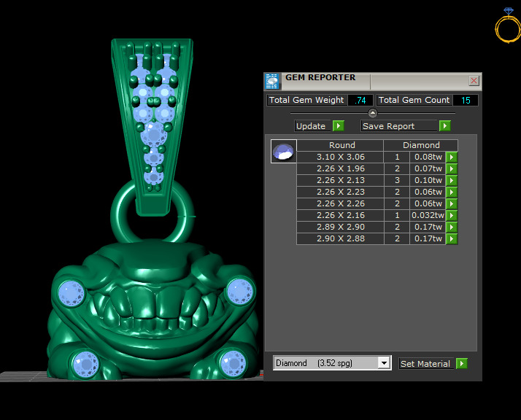
Task: Open the Diamond (3.52 spg) material dropdown
Action: [384, 363]
